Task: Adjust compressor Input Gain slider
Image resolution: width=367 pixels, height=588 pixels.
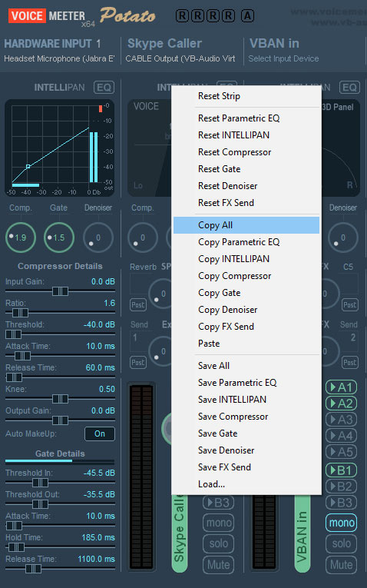Action: 60,291
